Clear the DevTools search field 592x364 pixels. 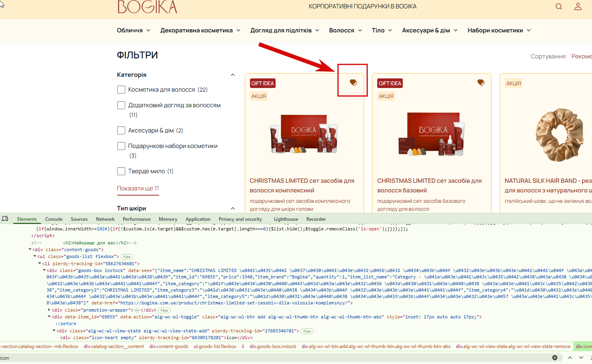click(x=555, y=358)
